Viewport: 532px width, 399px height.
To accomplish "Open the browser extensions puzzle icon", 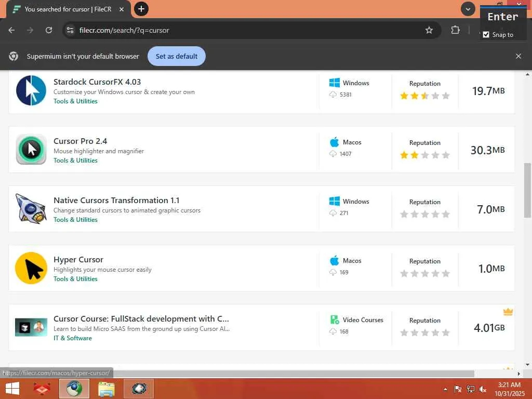I will tap(455, 30).
